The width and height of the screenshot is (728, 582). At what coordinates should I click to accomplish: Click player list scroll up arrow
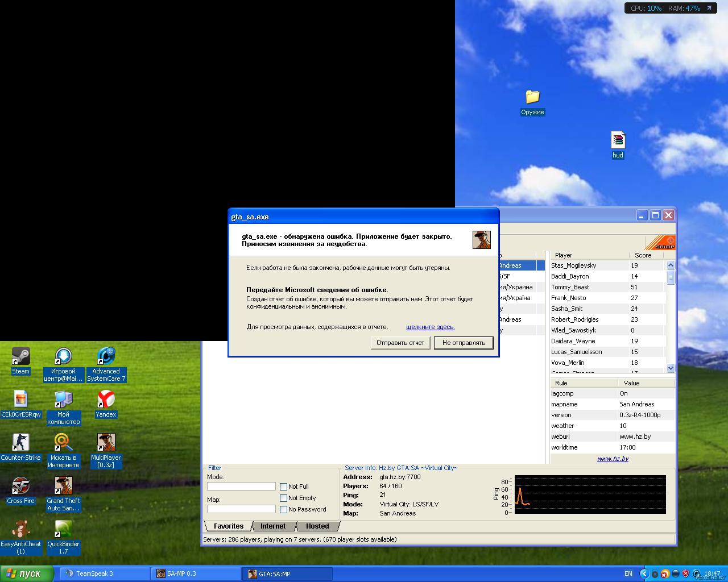671,265
